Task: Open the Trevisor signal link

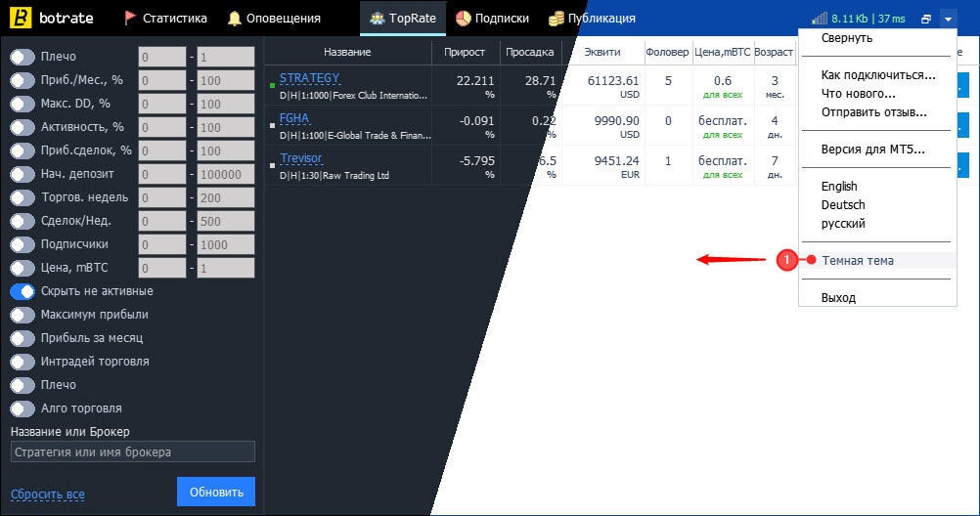Action: pos(300,158)
